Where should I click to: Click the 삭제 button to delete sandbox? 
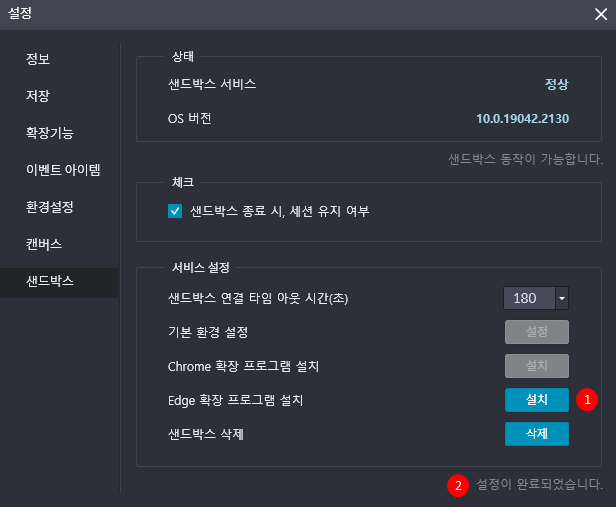(x=537, y=434)
